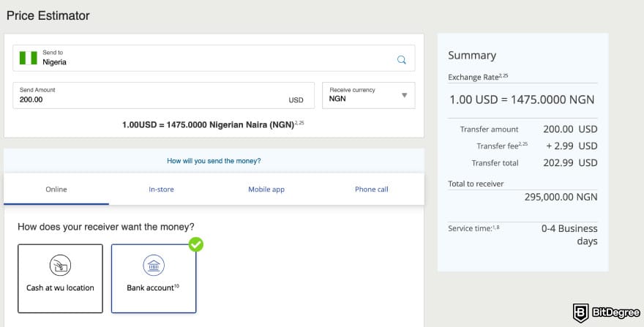The height and width of the screenshot is (327, 644).
Task: Click the Transfer amount 200.00 USD value
Action: point(570,129)
